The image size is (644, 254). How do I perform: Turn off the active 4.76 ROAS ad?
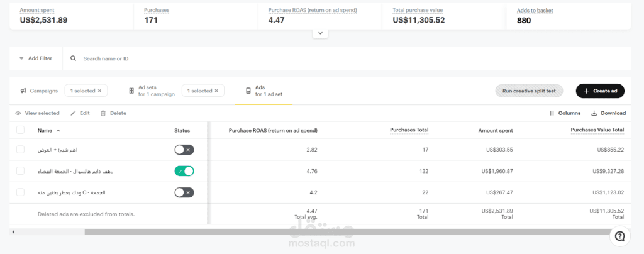pyautogui.click(x=184, y=170)
